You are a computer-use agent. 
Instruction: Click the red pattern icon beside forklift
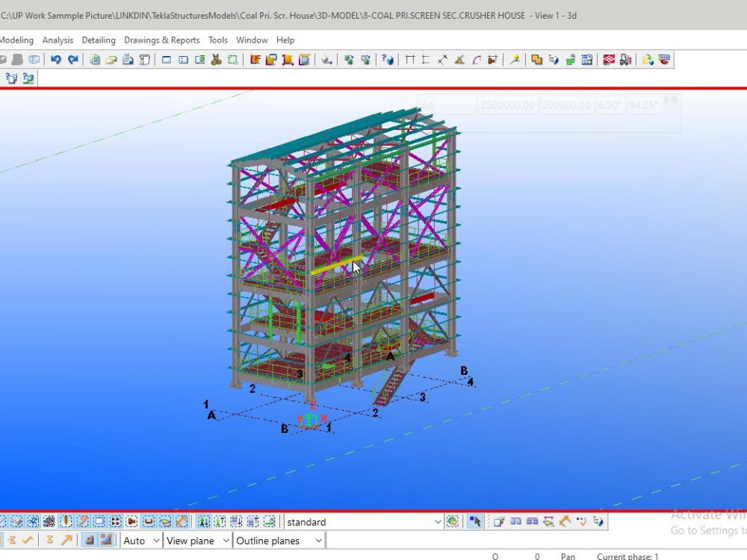point(608,60)
